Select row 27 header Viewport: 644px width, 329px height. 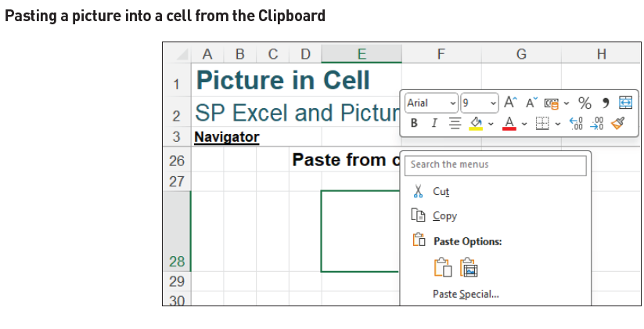click(177, 181)
